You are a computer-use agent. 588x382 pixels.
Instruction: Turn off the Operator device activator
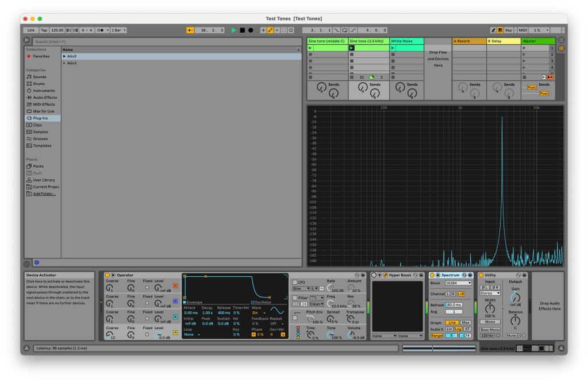107,275
